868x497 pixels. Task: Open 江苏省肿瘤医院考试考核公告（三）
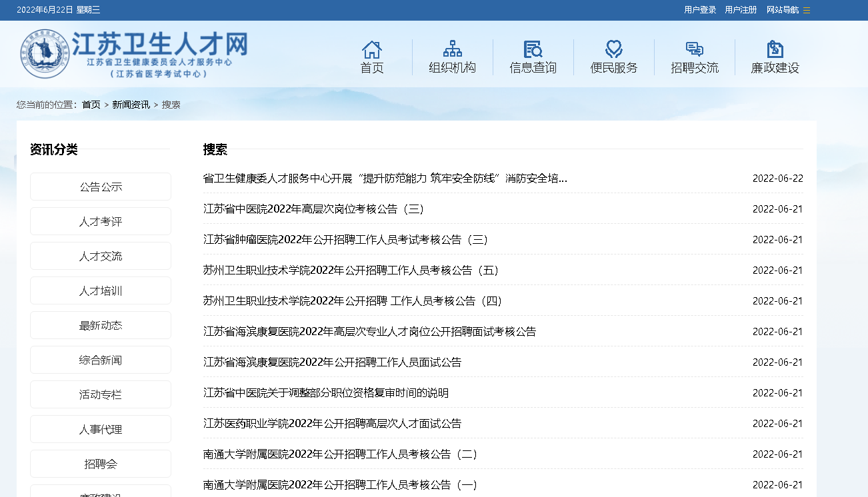[x=346, y=240]
